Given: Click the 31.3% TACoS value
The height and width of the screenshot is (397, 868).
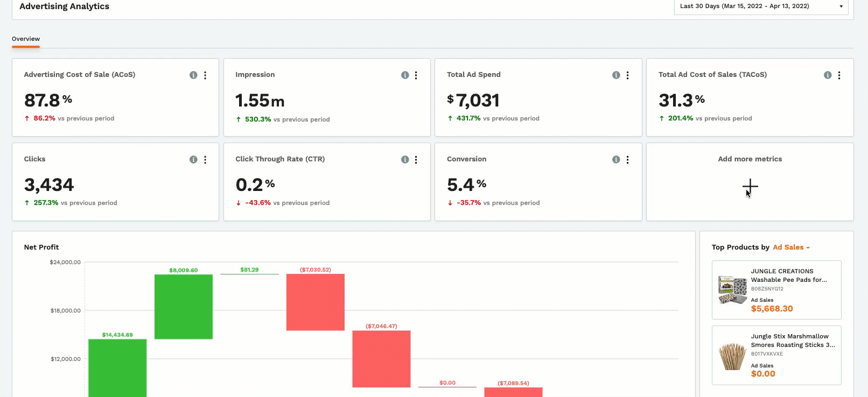Looking at the screenshot, I should click(x=682, y=100).
